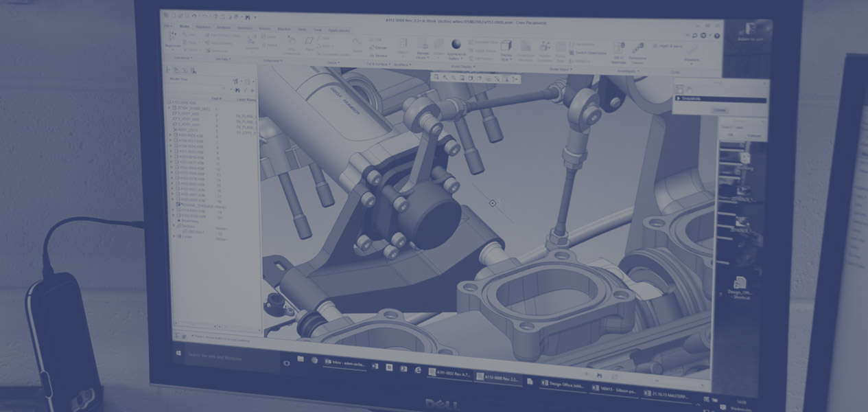Expand the Model Display group dropdown

(x=464, y=67)
